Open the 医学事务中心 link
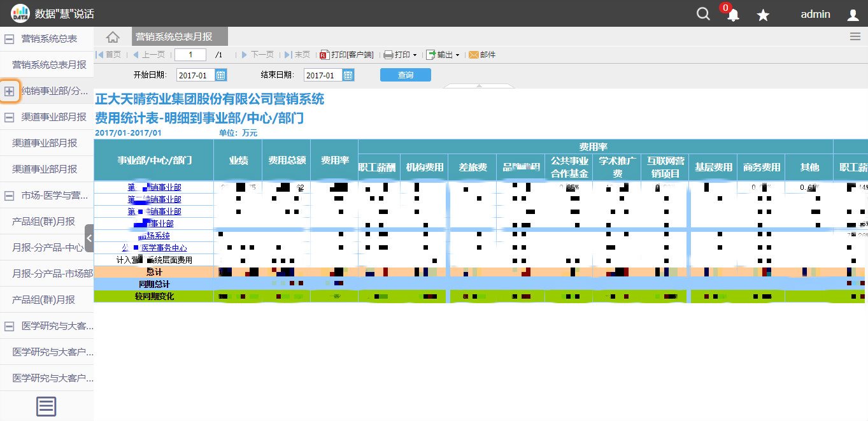This screenshot has width=868, height=421. pos(153,248)
